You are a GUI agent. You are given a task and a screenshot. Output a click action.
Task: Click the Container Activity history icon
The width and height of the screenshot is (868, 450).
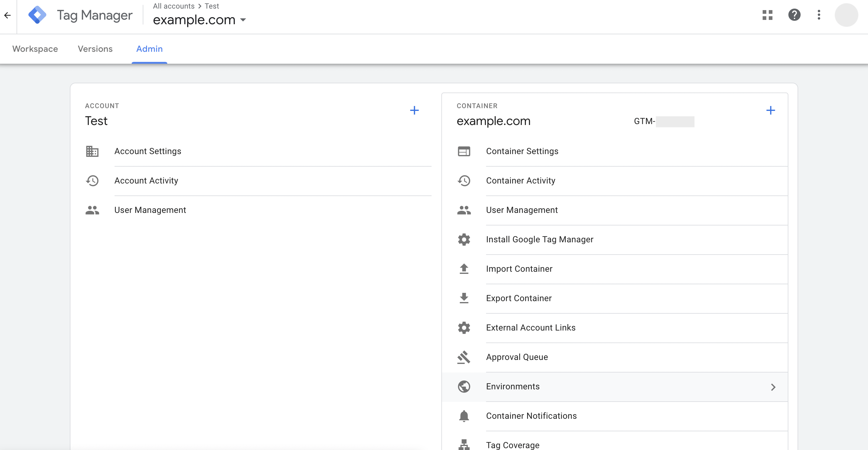[x=464, y=181]
